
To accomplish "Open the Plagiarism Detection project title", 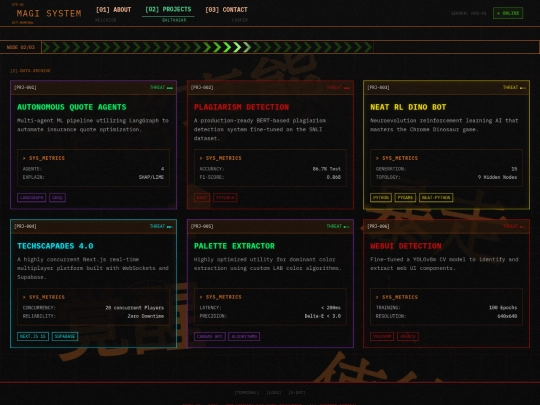I will click(241, 107).
